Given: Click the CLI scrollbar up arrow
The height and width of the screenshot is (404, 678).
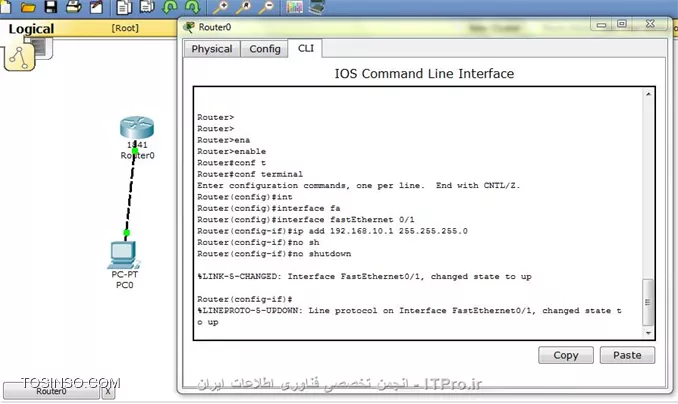Looking at the screenshot, I should click(648, 94).
